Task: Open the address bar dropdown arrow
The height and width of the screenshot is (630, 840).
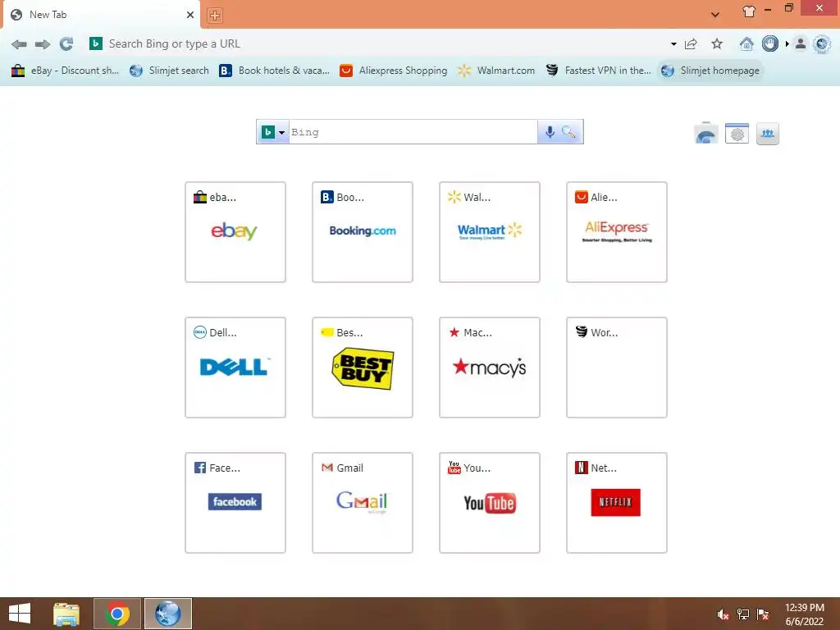Action: click(x=673, y=44)
